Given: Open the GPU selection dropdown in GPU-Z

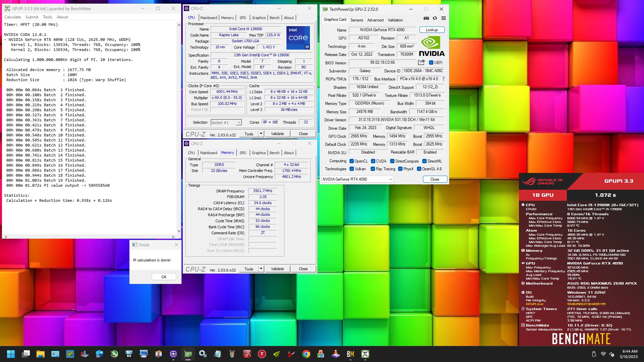Looking at the screenshot, I should pos(357,179).
